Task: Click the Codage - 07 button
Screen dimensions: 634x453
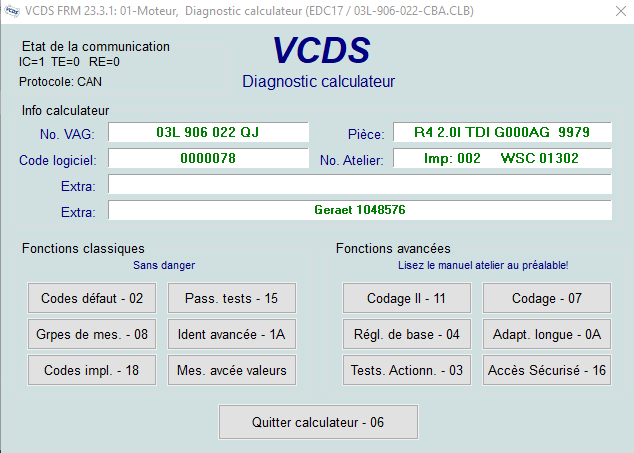Action: (547, 298)
